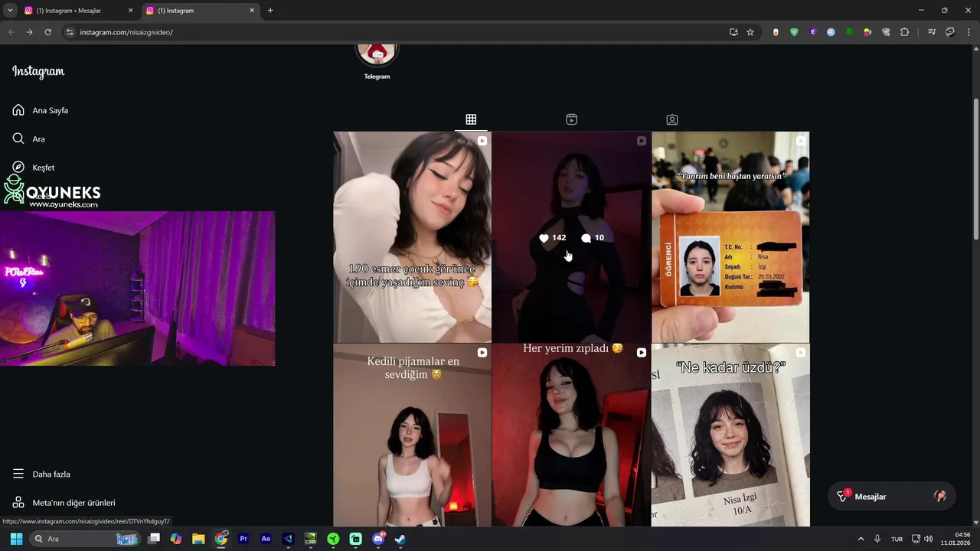Open File Explorer from the taskbar

198,539
